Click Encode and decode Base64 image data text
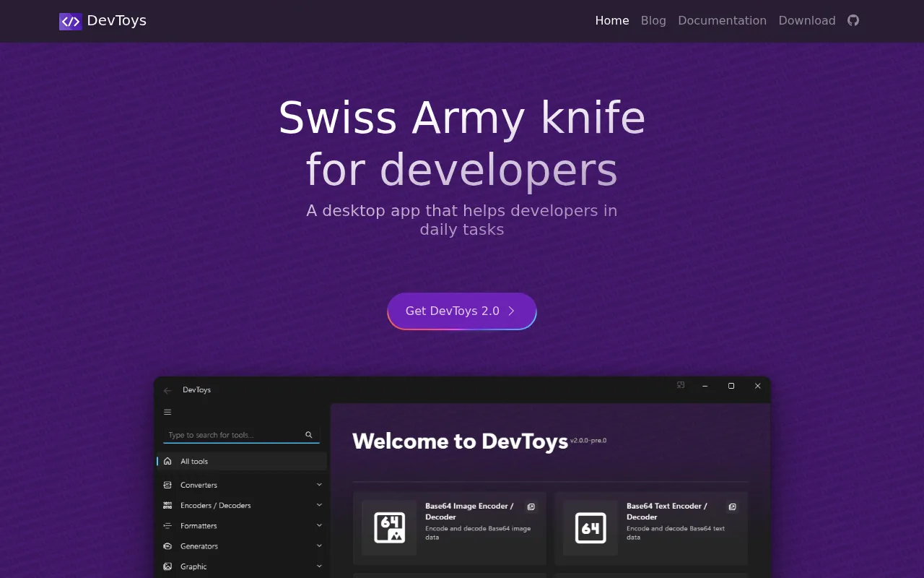Viewport: 924px width, 578px height. tap(478, 532)
